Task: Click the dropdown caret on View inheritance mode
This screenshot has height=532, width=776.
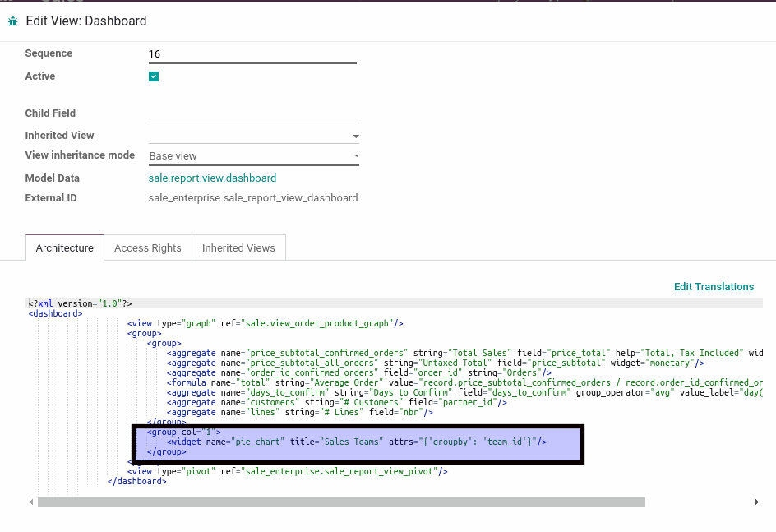Action: click(x=355, y=155)
